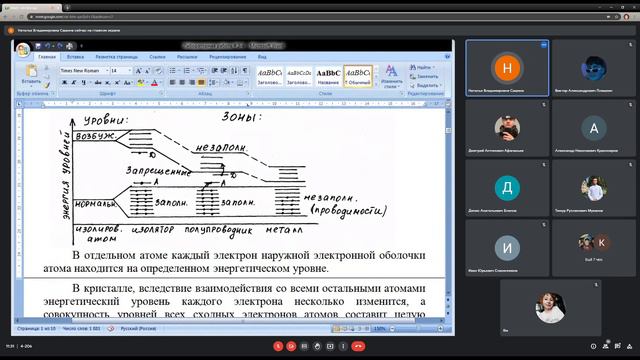Toggle justify alignment in the paragraph group

tap(201, 82)
